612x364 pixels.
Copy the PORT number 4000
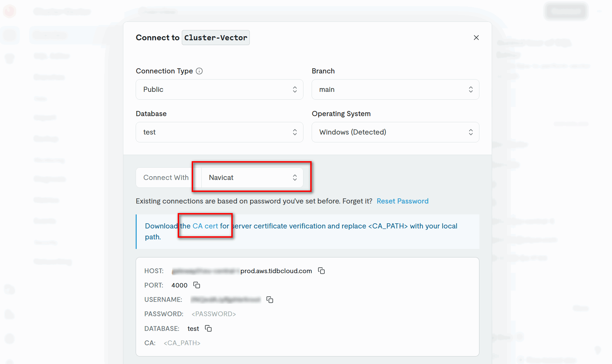point(196,285)
